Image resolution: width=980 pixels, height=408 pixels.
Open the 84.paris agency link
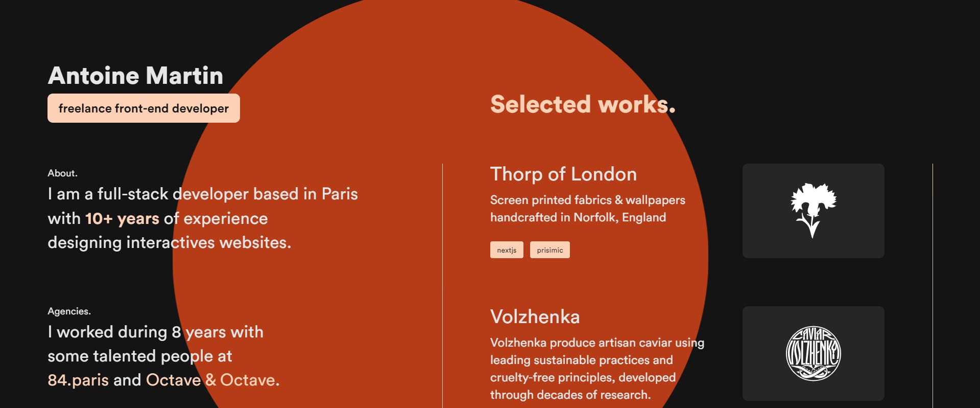78,380
